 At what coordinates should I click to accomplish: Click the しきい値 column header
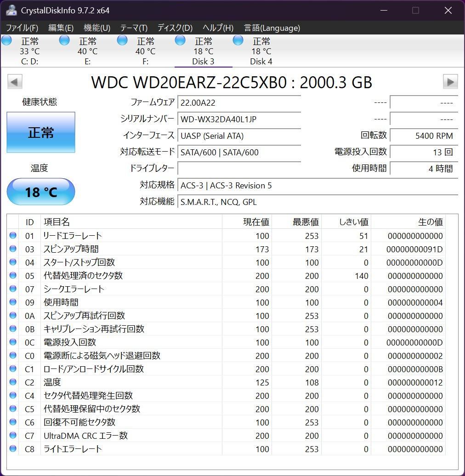click(346, 222)
